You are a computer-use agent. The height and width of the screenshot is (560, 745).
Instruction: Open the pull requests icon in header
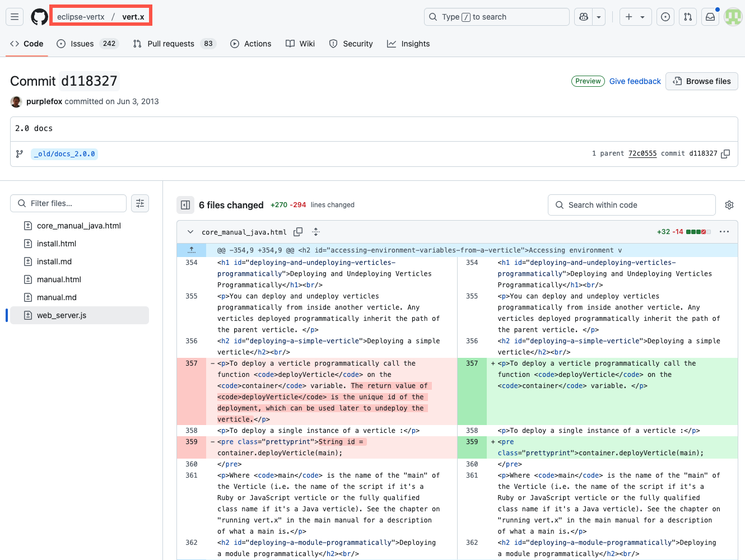click(x=687, y=17)
